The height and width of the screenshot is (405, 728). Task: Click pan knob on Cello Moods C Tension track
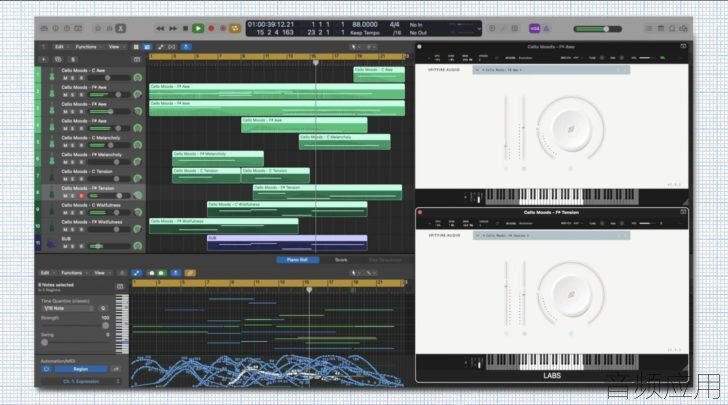(137, 178)
